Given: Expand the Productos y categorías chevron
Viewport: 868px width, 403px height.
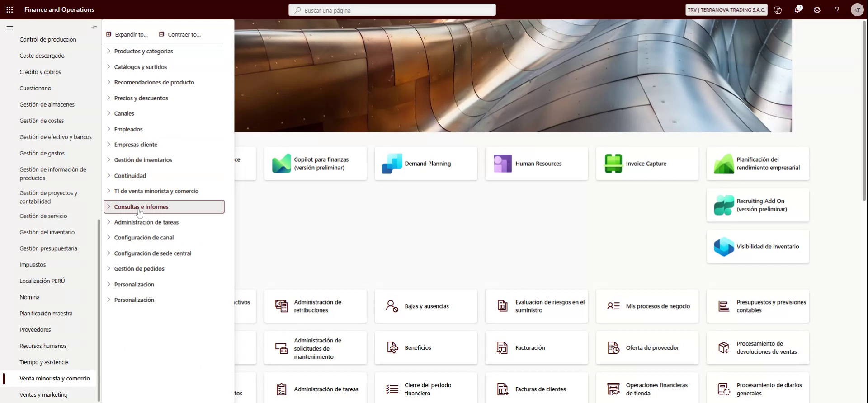Looking at the screenshot, I should pyautogui.click(x=108, y=51).
